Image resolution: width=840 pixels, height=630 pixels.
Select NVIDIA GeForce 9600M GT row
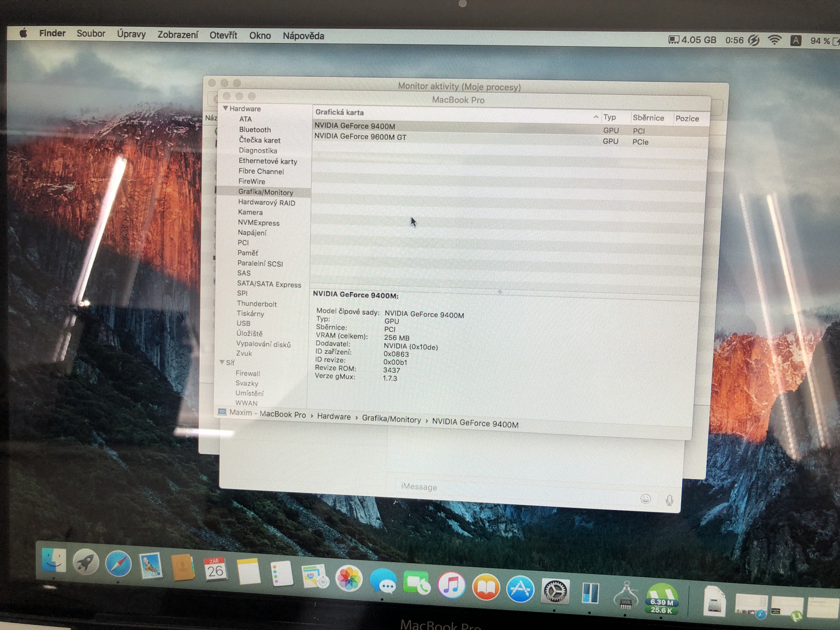(360, 137)
